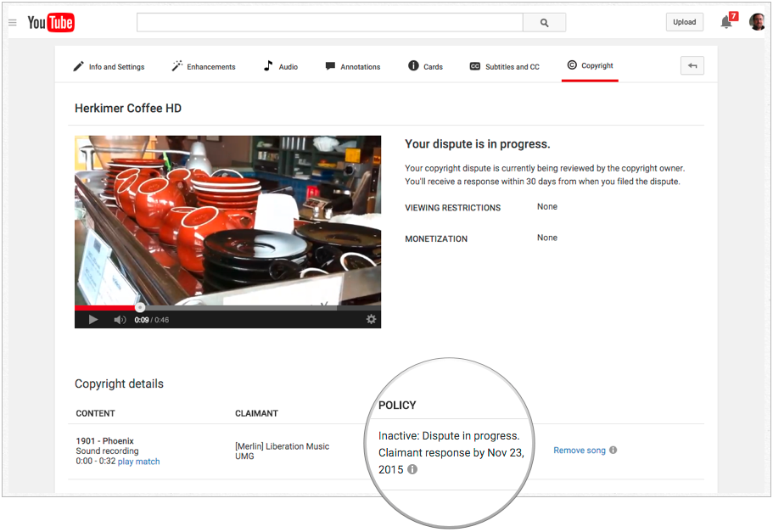Click the back arrow icon near the tabs
The image size is (773, 532).
(692, 65)
